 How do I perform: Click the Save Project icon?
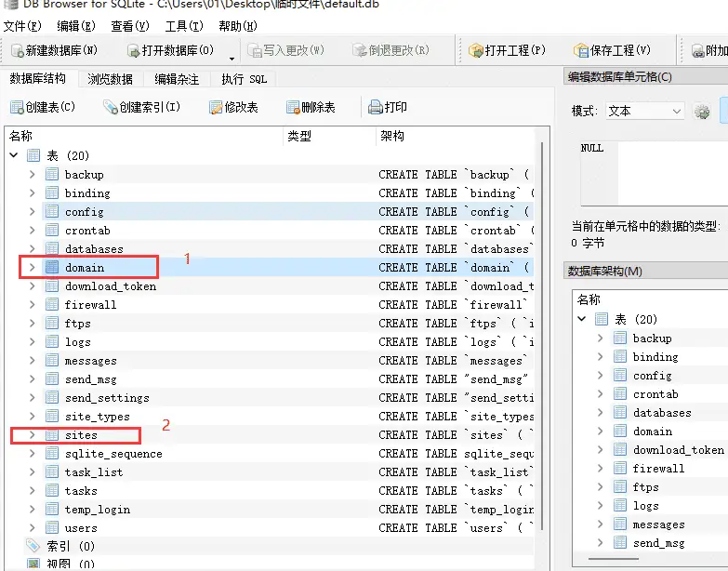[581, 50]
